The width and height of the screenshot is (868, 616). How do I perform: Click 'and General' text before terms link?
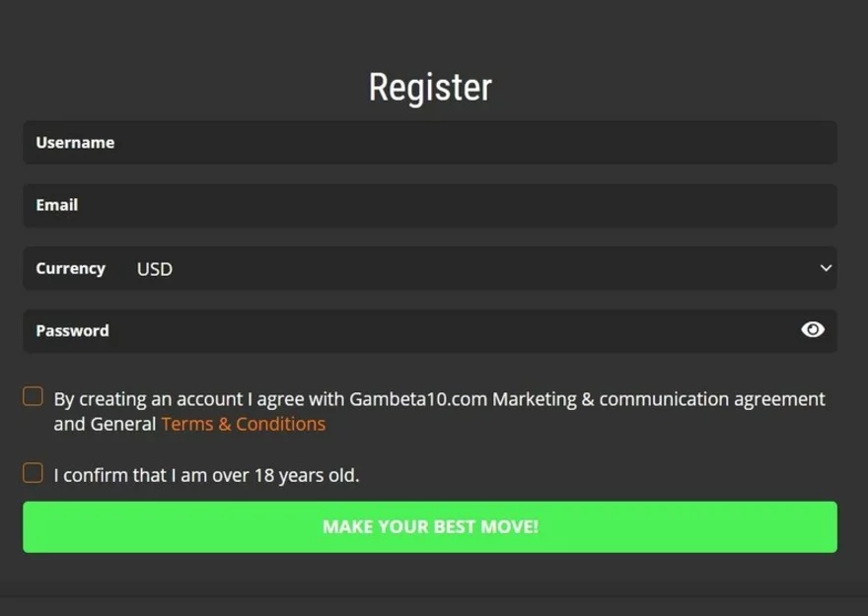click(x=105, y=424)
